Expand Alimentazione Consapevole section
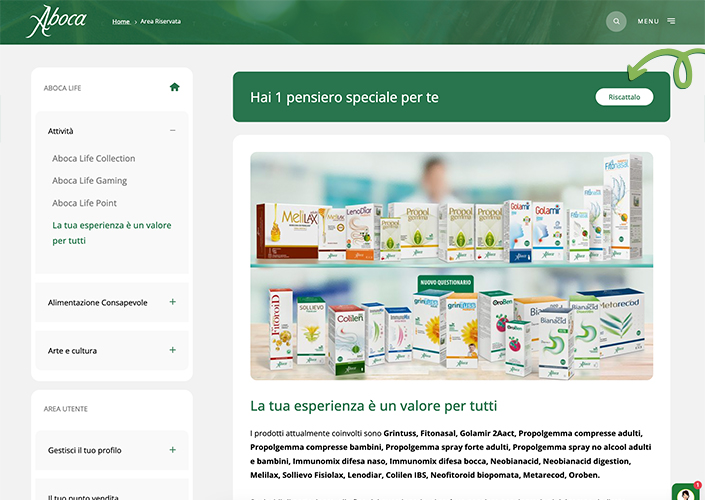The width and height of the screenshot is (705, 500). (173, 302)
